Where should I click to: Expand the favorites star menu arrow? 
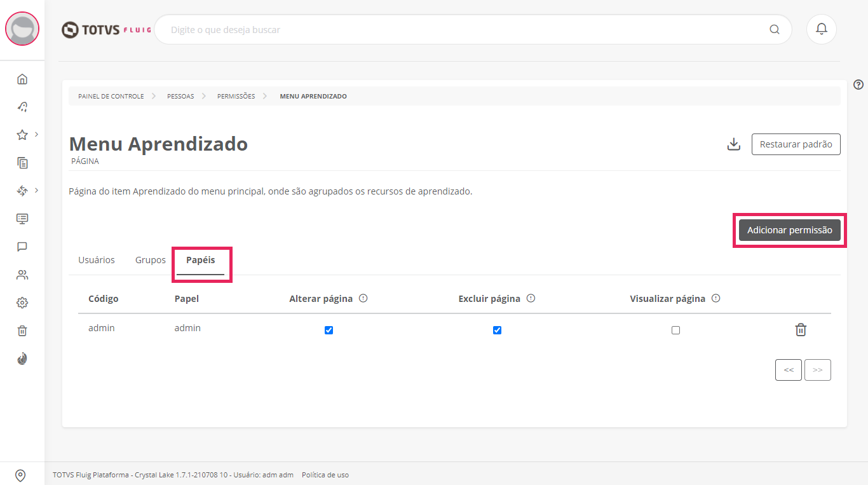pos(37,134)
